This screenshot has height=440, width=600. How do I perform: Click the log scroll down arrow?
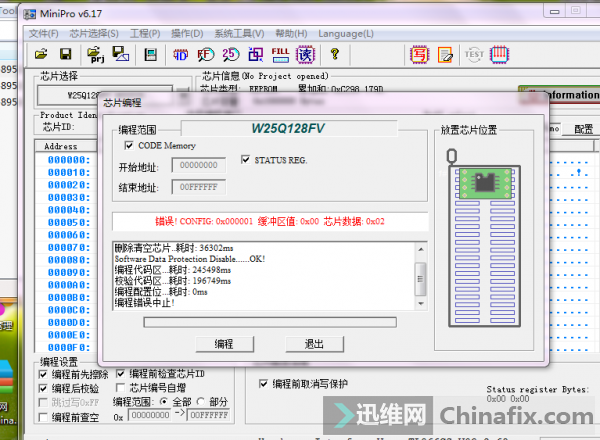click(x=421, y=303)
